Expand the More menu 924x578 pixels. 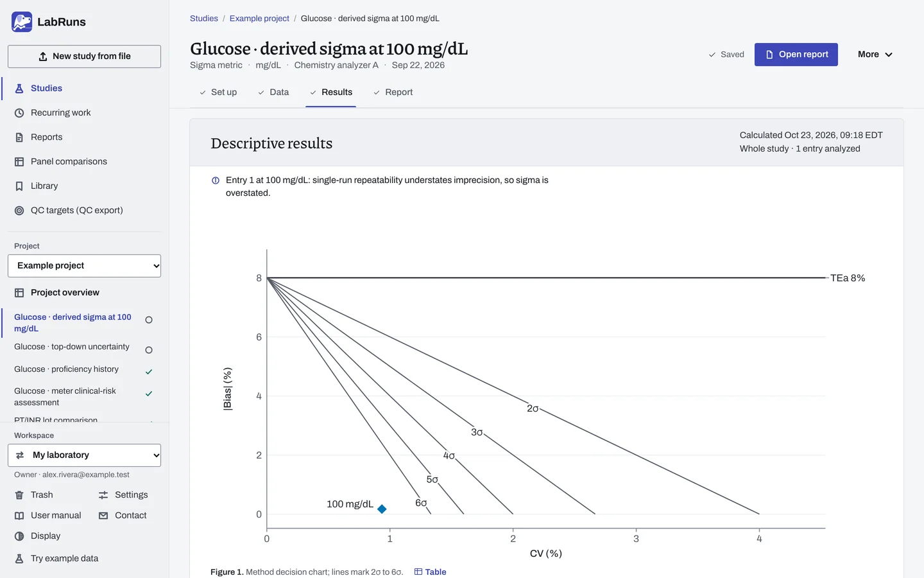pyautogui.click(x=875, y=55)
